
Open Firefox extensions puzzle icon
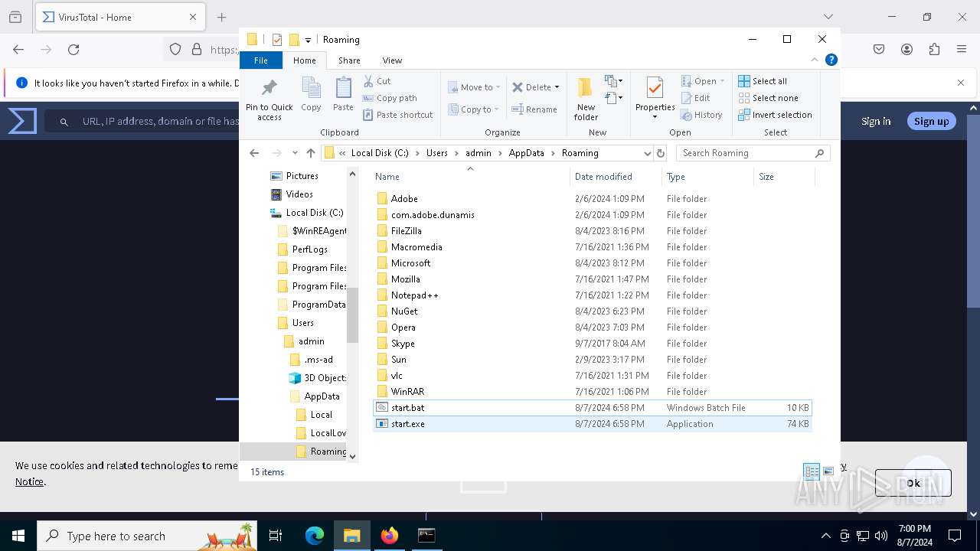(934, 49)
